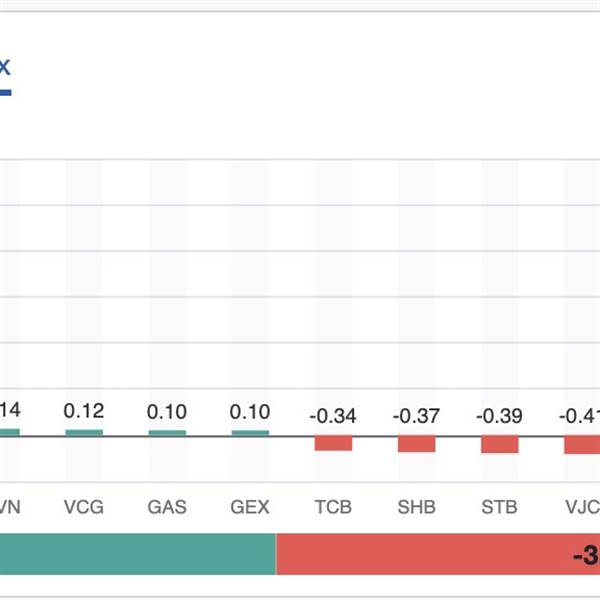
Task: Click the STB ticker axis label
Action: 499,507
